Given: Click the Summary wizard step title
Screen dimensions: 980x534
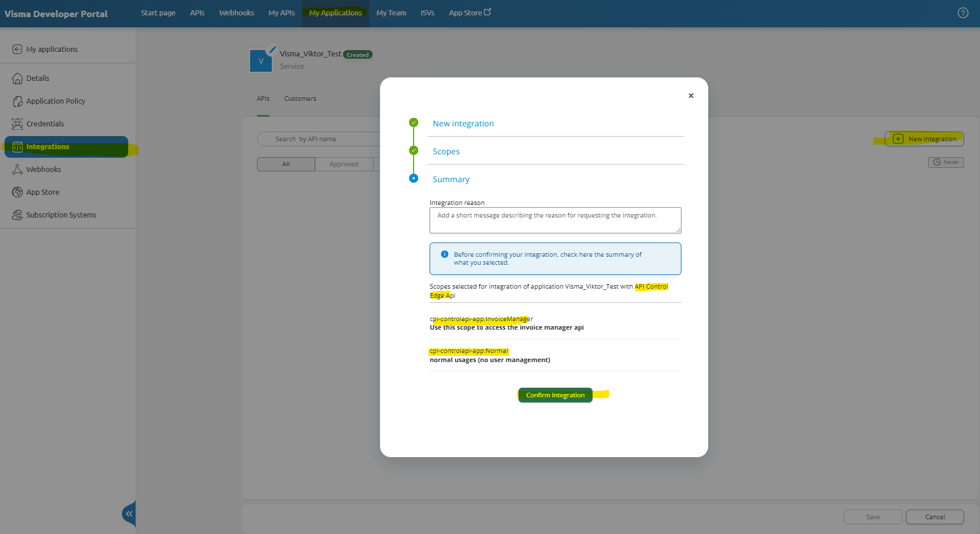Looking at the screenshot, I should (x=451, y=179).
